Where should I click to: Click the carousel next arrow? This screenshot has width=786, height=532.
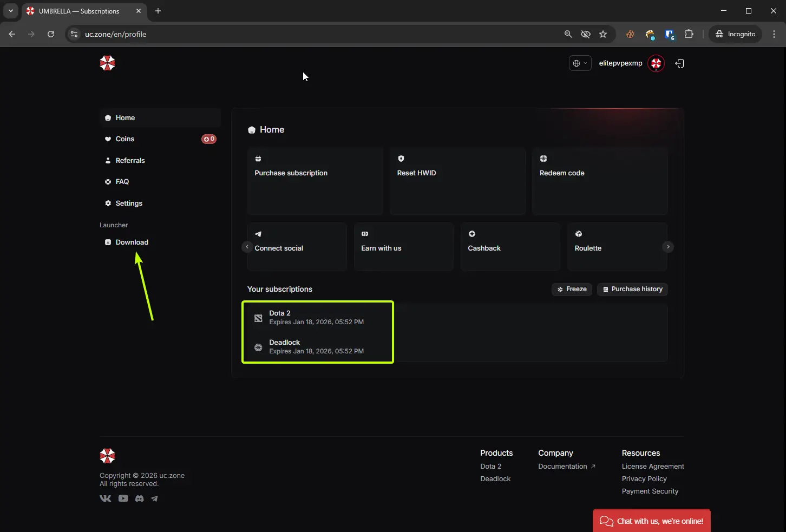[668, 247]
